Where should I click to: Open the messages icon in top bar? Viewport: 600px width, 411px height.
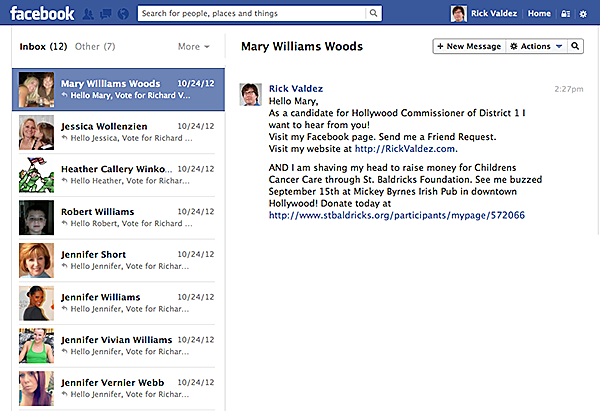[x=106, y=14]
